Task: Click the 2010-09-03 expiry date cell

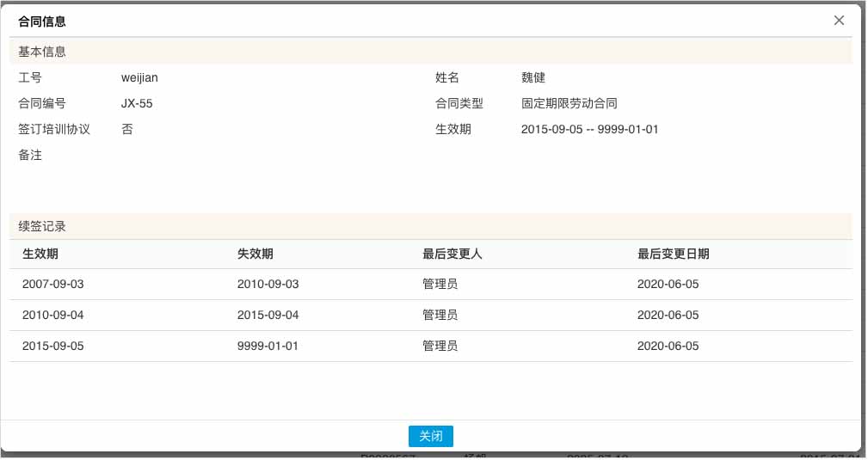Action: click(268, 285)
